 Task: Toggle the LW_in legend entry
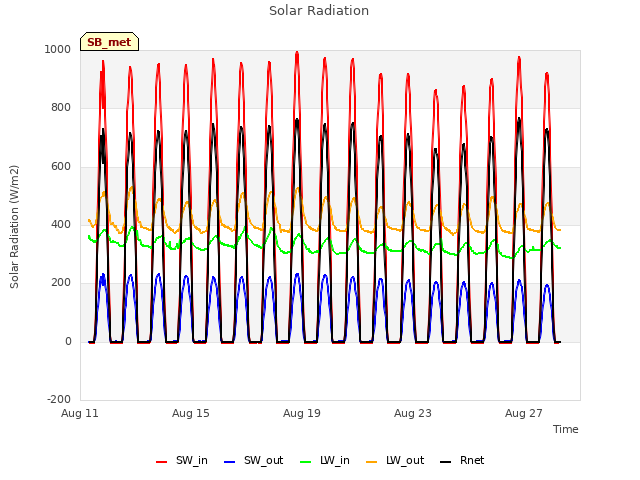[325, 461]
